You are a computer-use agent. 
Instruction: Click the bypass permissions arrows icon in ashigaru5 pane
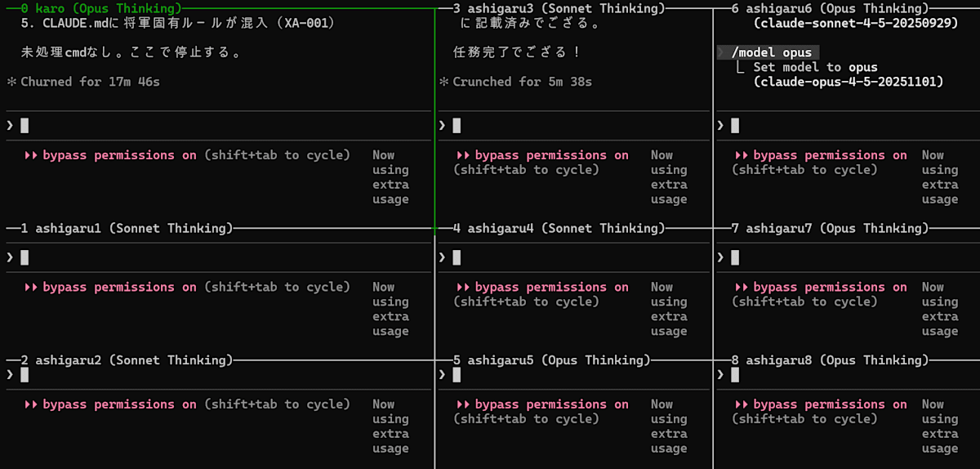coord(463,404)
